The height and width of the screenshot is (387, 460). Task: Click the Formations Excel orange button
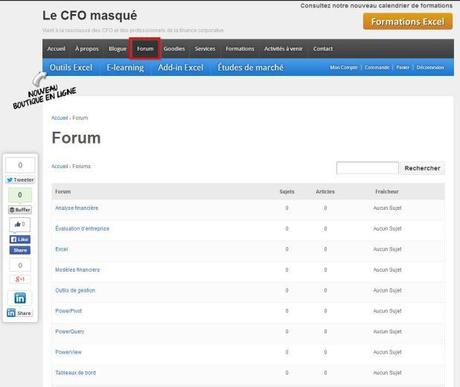click(408, 22)
